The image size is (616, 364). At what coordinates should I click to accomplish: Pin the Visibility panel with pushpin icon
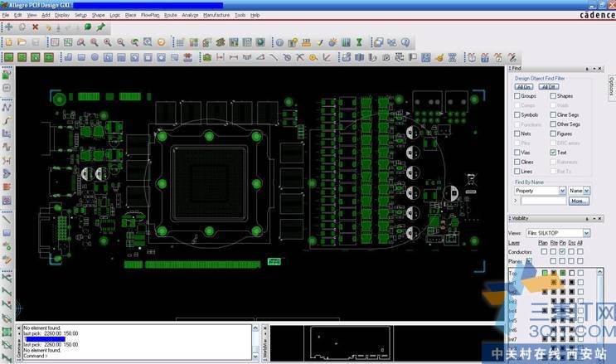(587, 219)
